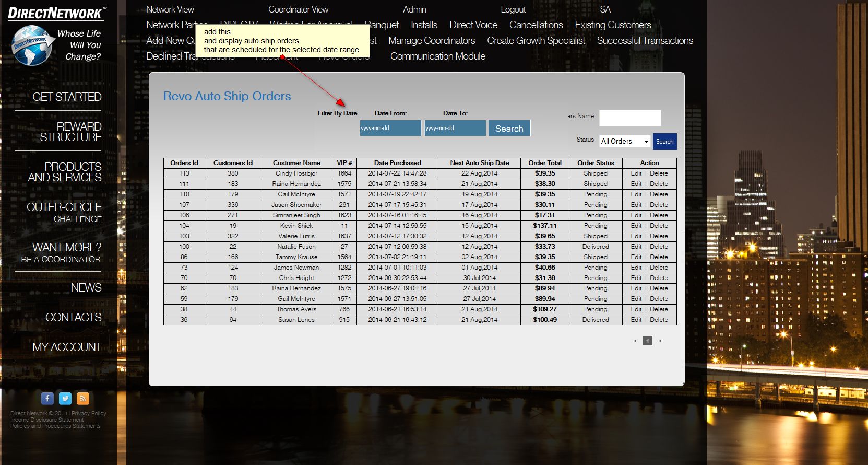
Task: Delete order 106 for Simranjeet Singh
Action: tap(659, 215)
